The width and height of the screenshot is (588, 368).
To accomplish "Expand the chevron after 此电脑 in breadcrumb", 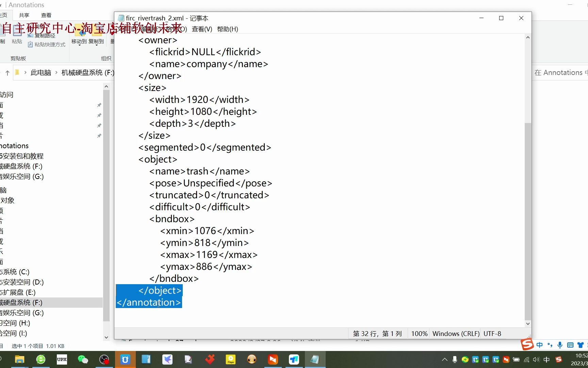I will click(56, 73).
